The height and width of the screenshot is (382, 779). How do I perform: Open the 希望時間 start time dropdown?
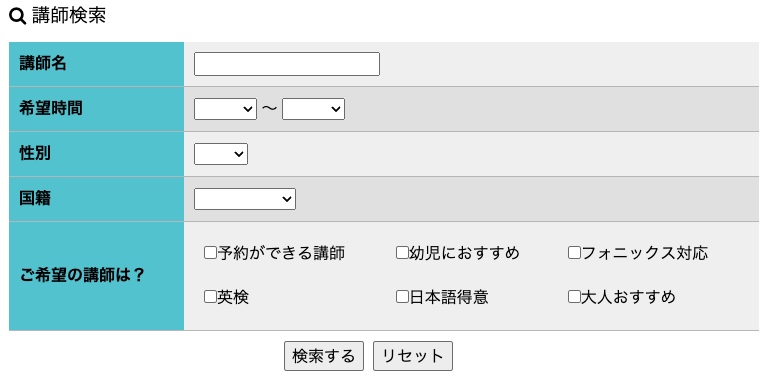pyautogui.click(x=225, y=109)
